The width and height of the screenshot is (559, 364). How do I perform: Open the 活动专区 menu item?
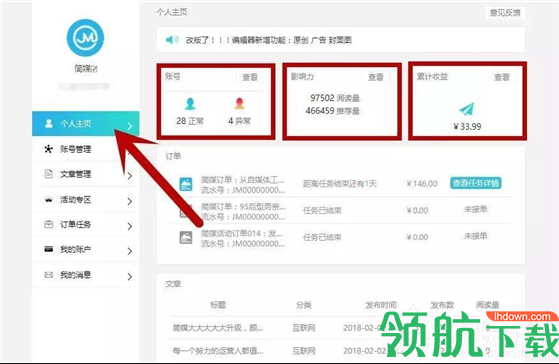coord(86,199)
